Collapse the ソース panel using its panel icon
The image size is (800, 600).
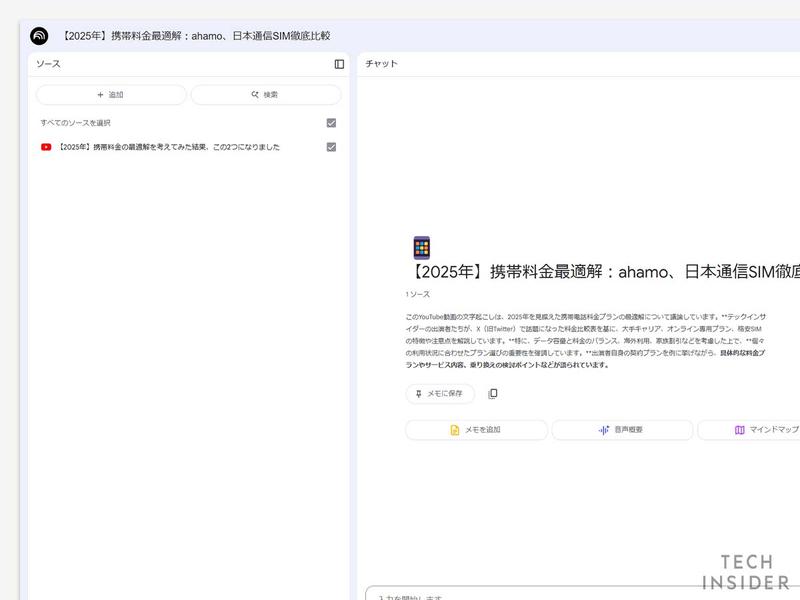337,63
